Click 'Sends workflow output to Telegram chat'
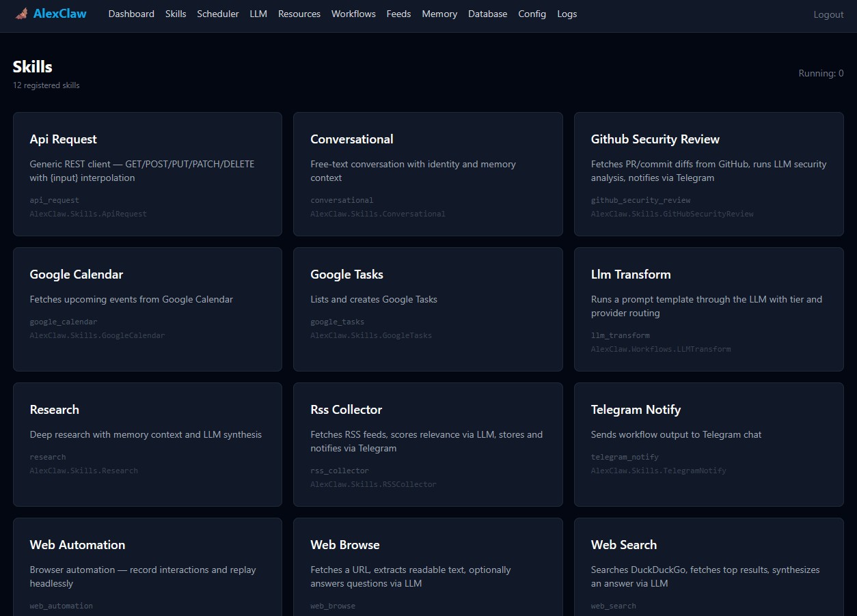 pos(676,434)
